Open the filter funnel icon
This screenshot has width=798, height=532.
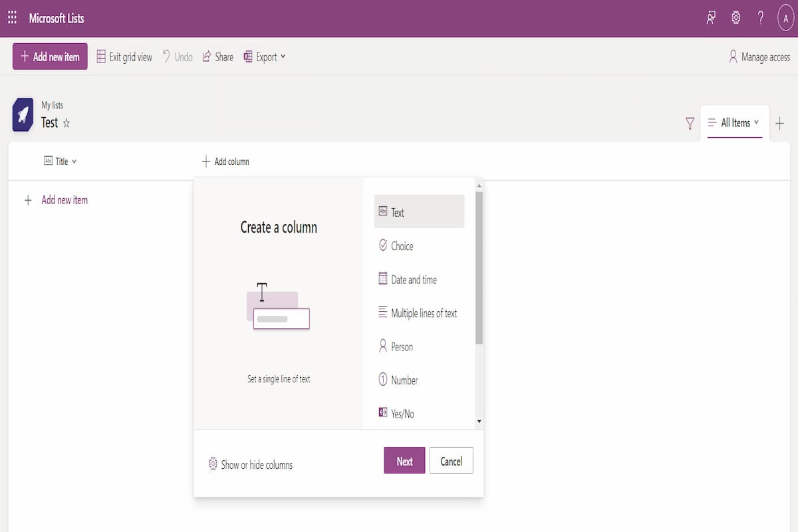(690, 123)
